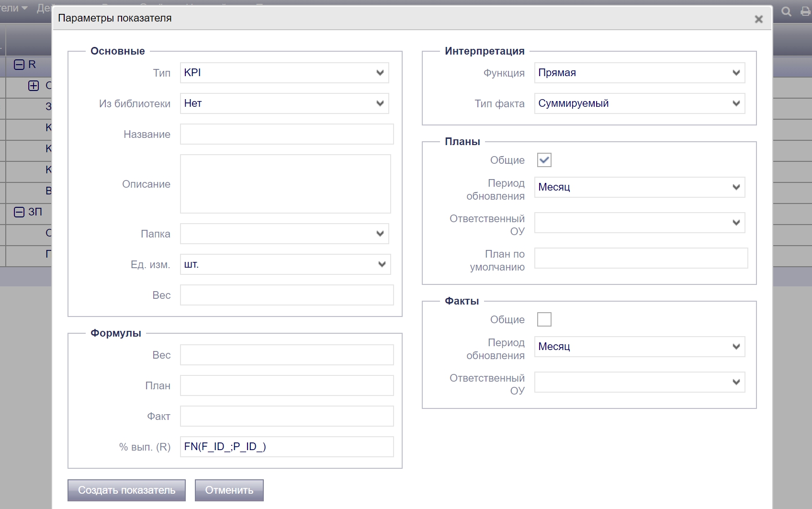
Task: Click the search magnifier icon in the top bar
Action: click(x=786, y=11)
